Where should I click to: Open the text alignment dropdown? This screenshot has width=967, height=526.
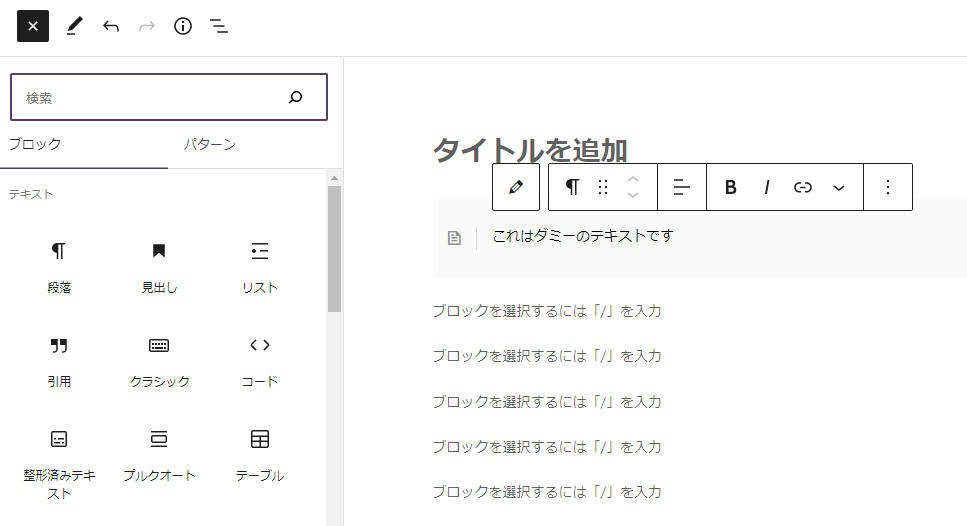click(681, 187)
